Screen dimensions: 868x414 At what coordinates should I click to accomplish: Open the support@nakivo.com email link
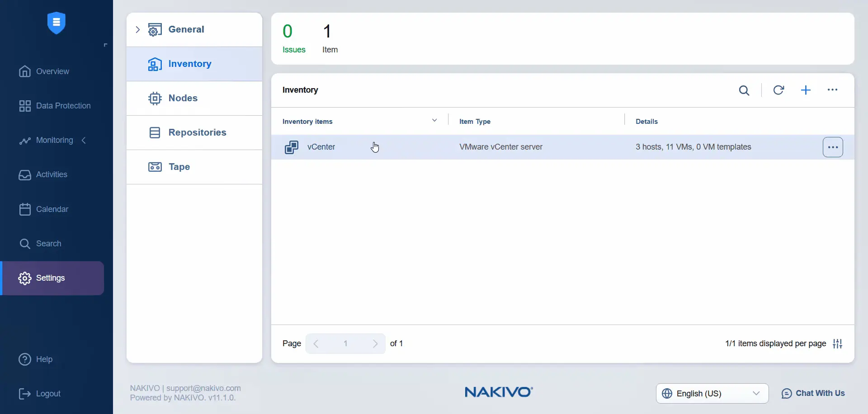pyautogui.click(x=203, y=388)
